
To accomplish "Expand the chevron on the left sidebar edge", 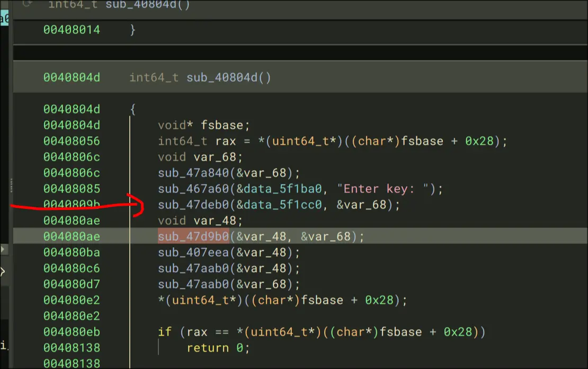I will [3, 273].
